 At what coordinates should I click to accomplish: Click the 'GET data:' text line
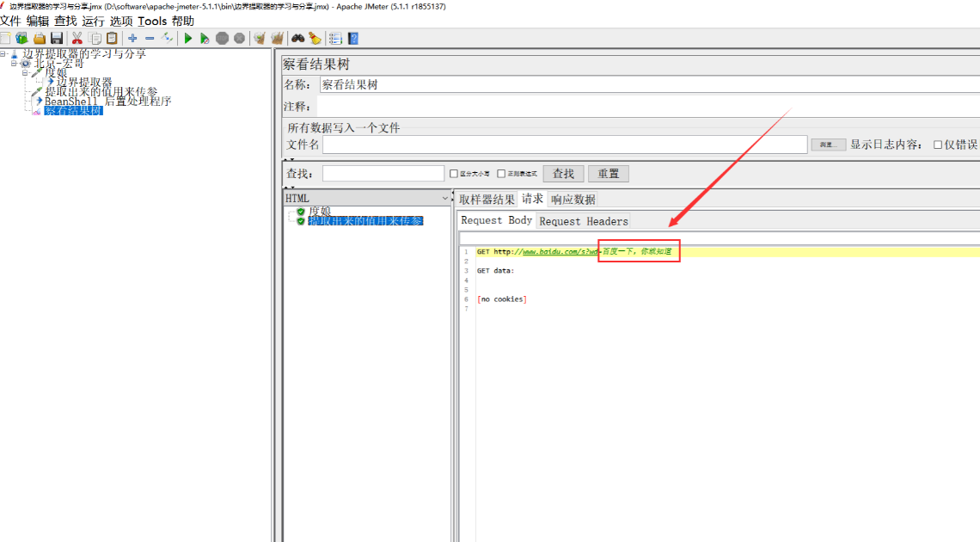click(x=495, y=271)
